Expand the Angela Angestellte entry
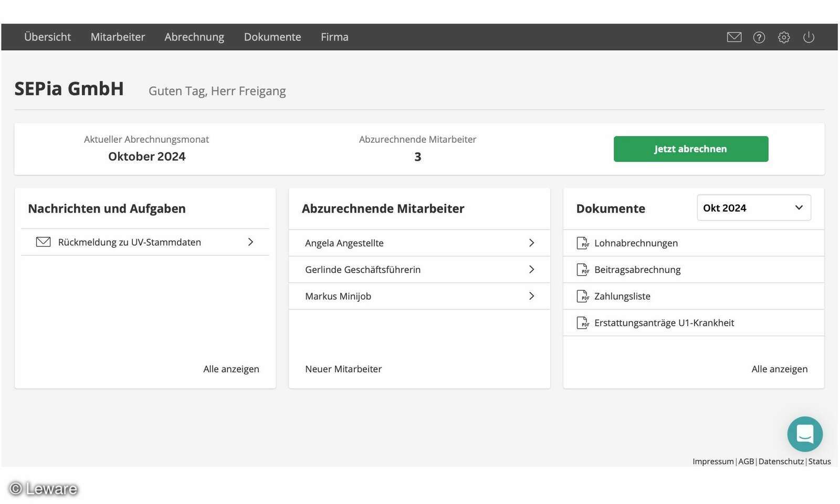The image size is (840, 504). click(532, 243)
